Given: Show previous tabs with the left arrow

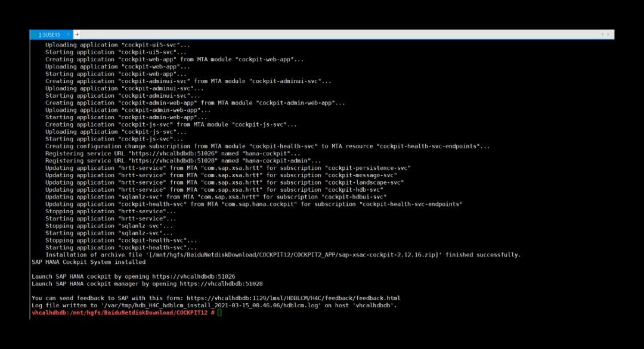Looking at the screenshot, I should click(602, 35).
